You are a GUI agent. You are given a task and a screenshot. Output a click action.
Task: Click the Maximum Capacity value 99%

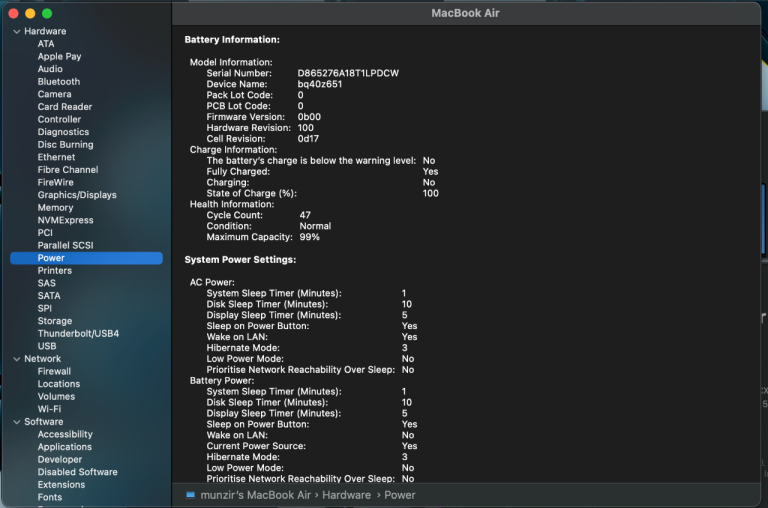point(310,237)
